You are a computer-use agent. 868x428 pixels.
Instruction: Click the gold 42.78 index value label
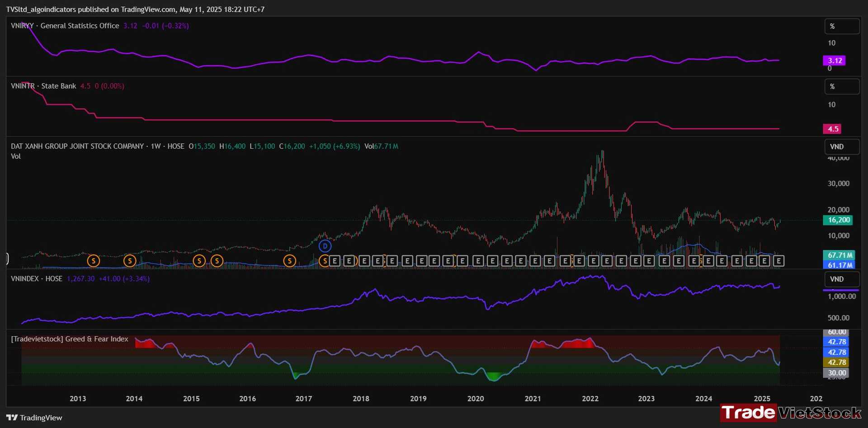(x=836, y=362)
